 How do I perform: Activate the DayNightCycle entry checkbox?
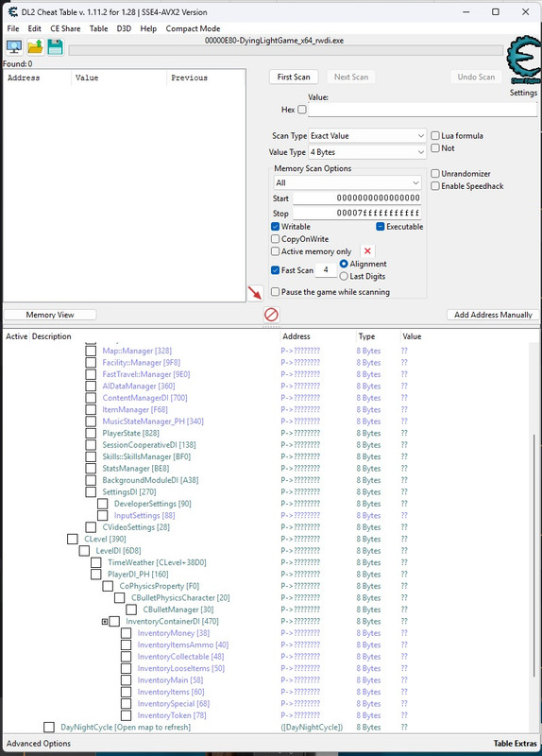click(49, 727)
